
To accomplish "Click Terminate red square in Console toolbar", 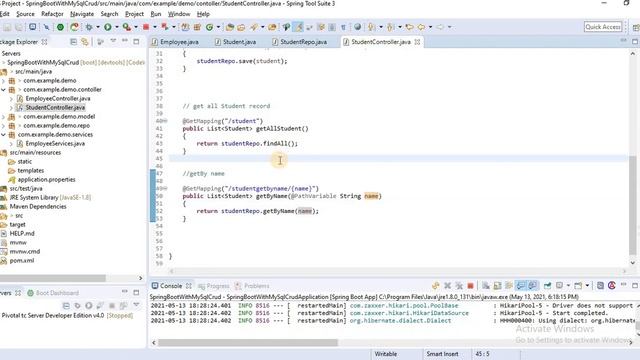I will coord(471,286).
